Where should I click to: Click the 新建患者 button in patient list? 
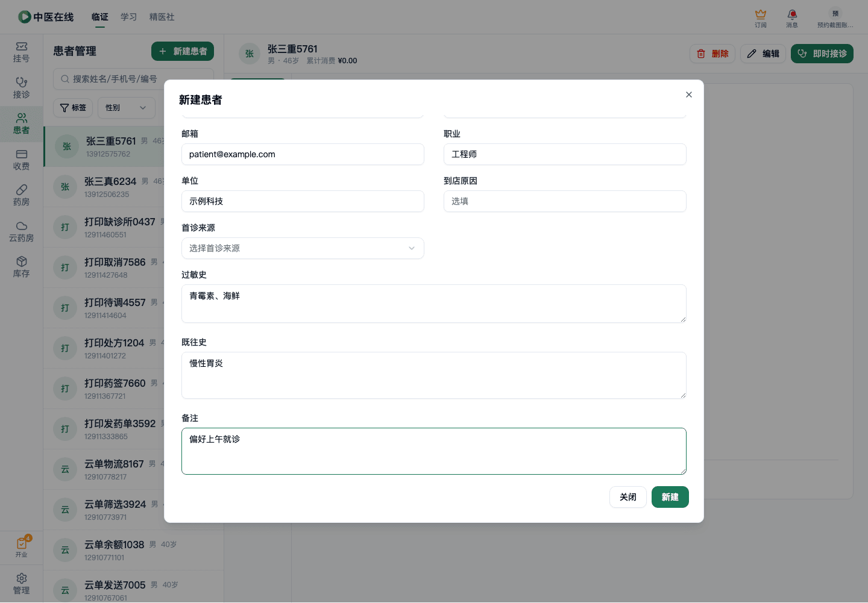(183, 51)
